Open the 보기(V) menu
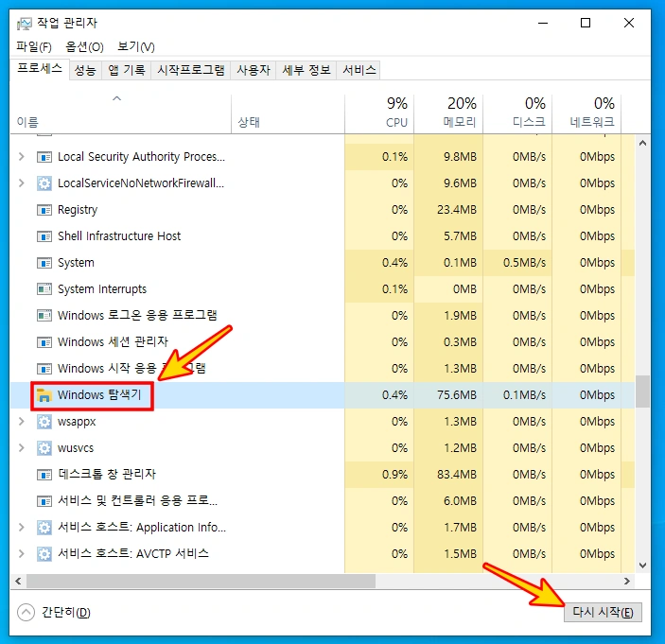The image size is (665, 644). tap(136, 46)
